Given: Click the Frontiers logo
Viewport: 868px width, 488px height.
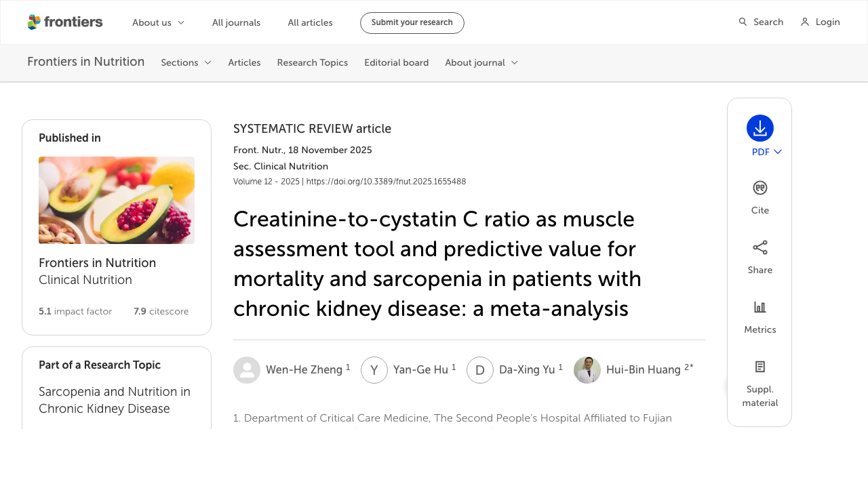Looking at the screenshot, I should pos(65,22).
